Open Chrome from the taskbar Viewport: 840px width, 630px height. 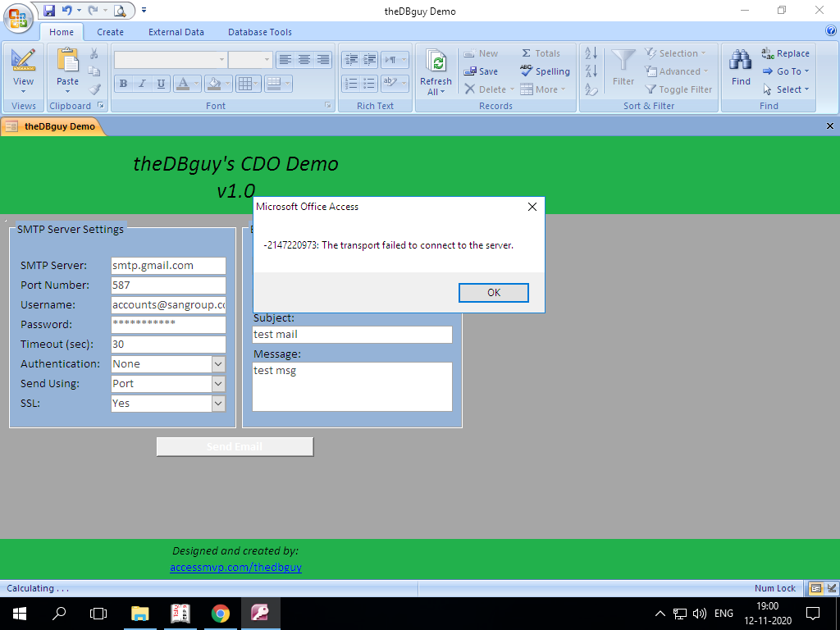coord(220,613)
